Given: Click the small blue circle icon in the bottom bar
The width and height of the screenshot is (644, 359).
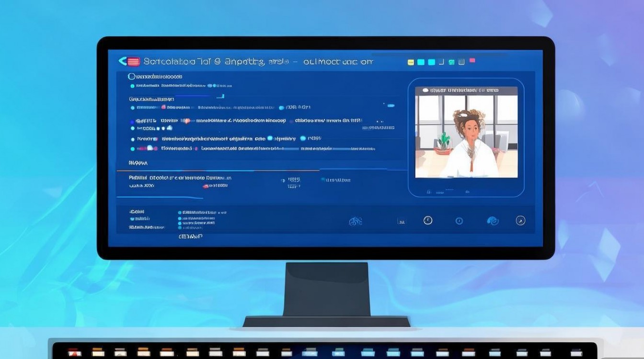Looking at the screenshot, I should click(459, 221).
